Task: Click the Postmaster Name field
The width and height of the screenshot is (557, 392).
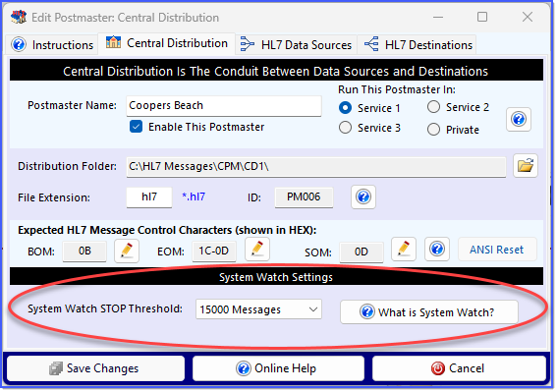Action: click(224, 105)
